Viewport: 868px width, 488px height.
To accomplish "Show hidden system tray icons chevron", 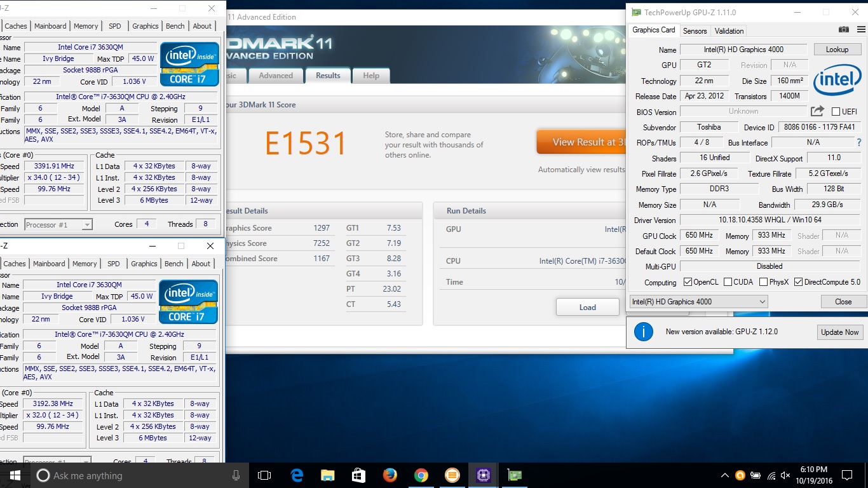I will (x=724, y=475).
